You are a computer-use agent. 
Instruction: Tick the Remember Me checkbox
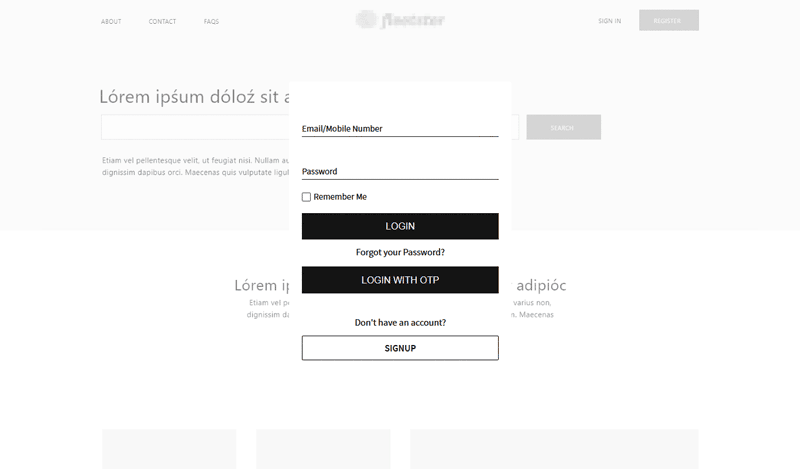click(306, 197)
